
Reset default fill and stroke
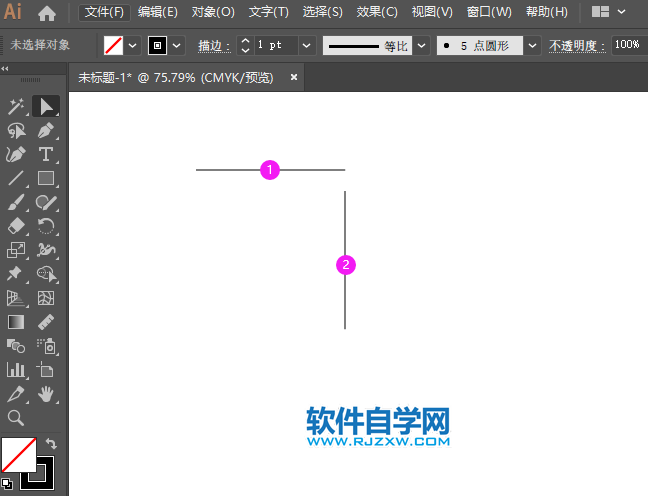click(7, 484)
